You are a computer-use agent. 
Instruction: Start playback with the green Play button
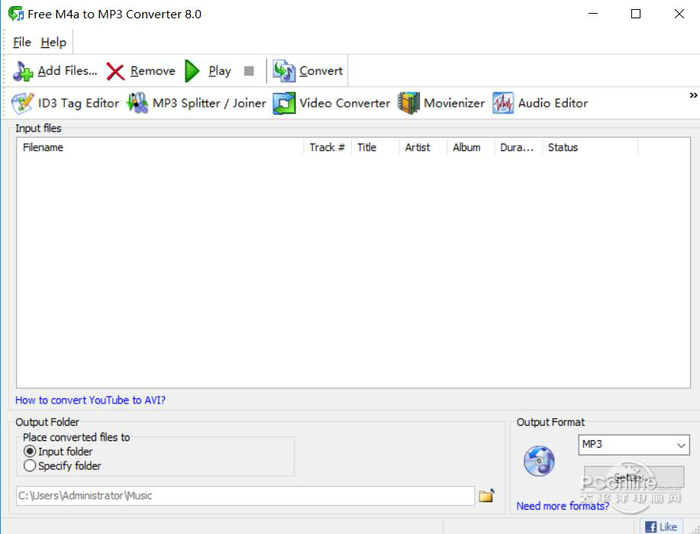click(208, 71)
